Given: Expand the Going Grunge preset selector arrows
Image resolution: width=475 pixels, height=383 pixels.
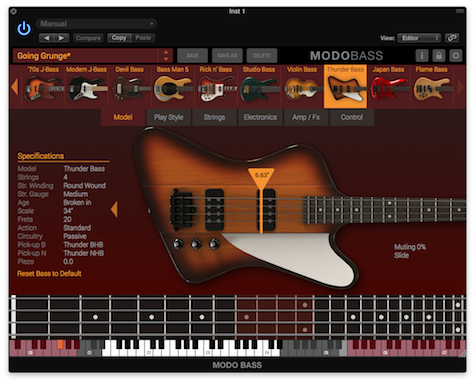Looking at the screenshot, I should tap(166, 56).
